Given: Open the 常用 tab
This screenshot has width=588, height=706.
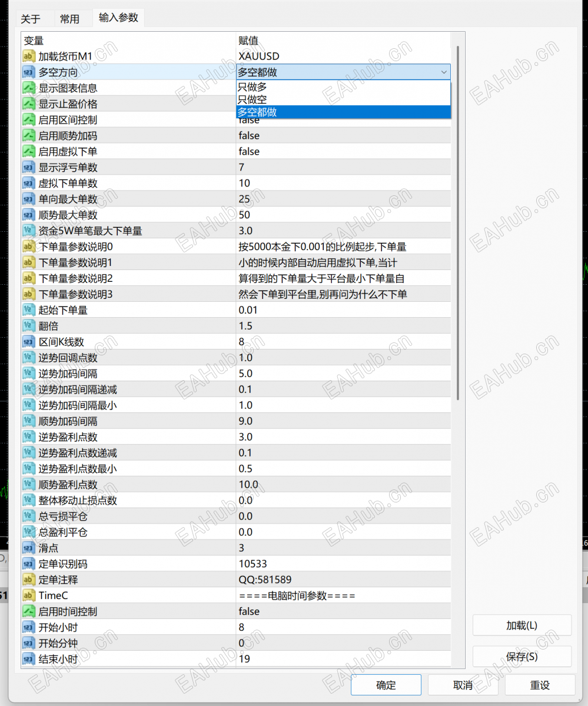Looking at the screenshot, I should click(69, 19).
